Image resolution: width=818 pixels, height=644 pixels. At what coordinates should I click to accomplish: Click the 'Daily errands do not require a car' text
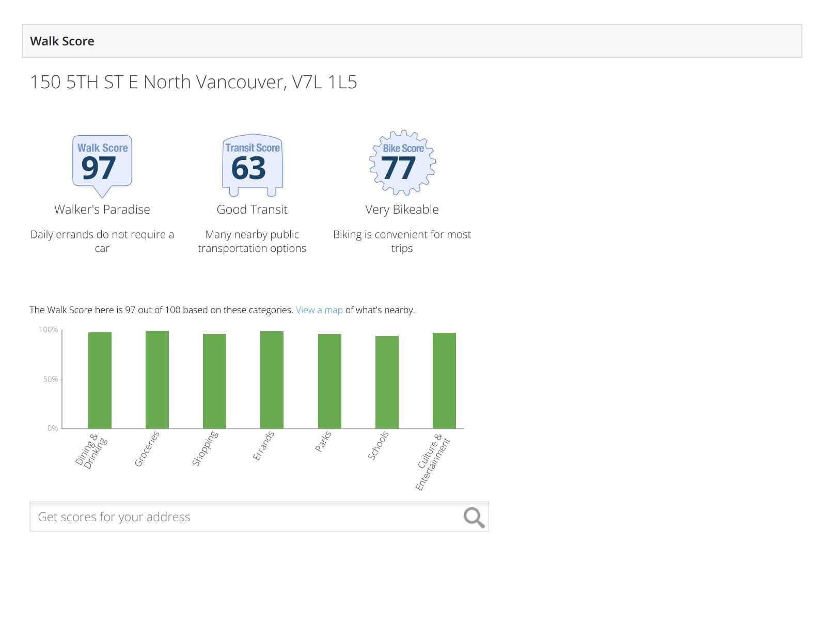click(x=102, y=241)
